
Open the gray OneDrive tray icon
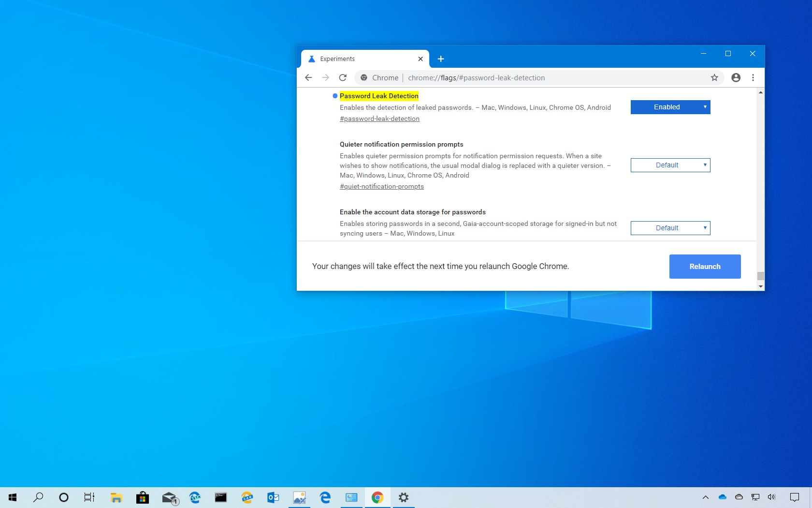[x=739, y=497]
